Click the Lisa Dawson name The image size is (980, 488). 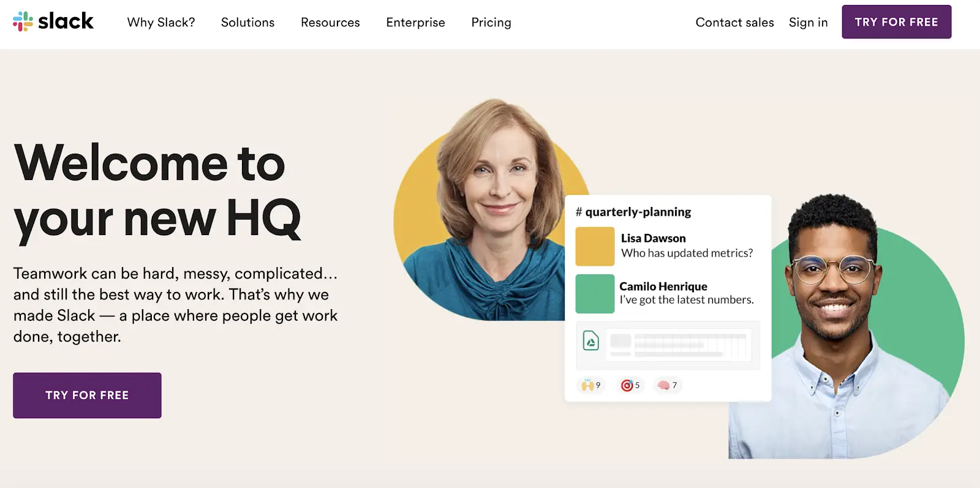(653, 238)
